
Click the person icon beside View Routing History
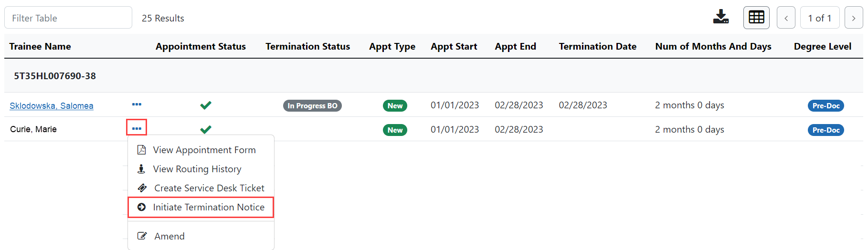point(141,169)
